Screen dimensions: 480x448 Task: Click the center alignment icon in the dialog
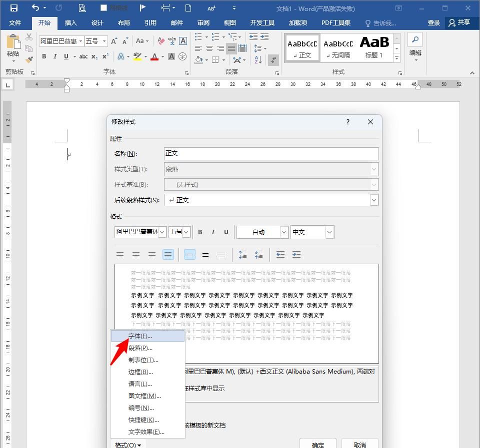click(136, 255)
